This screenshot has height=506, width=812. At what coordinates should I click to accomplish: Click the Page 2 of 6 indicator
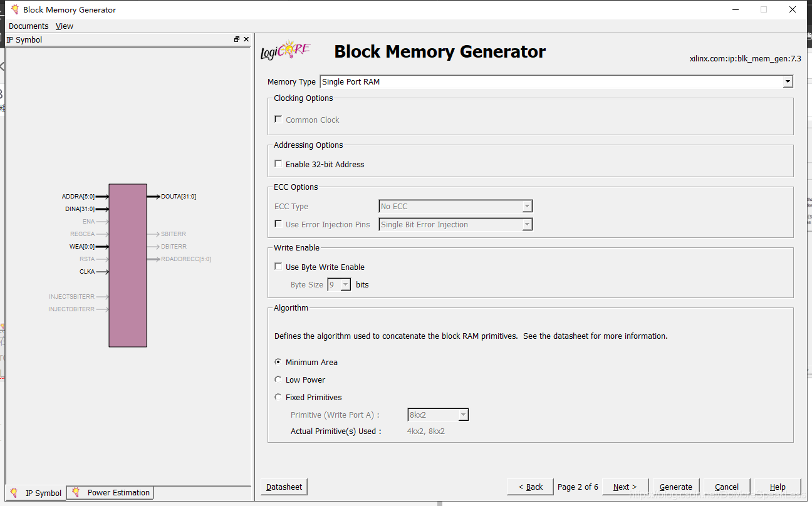pos(578,487)
